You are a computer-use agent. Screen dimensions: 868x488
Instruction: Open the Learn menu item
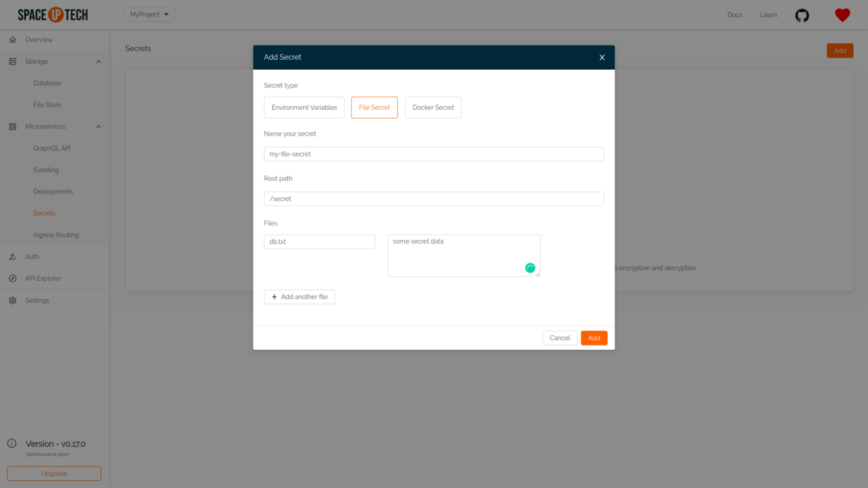(x=768, y=14)
